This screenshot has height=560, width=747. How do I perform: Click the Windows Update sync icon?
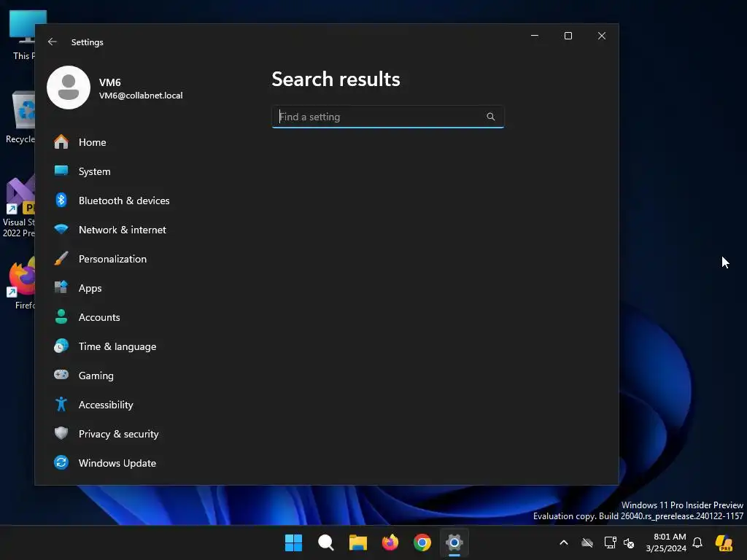coord(61,462)
